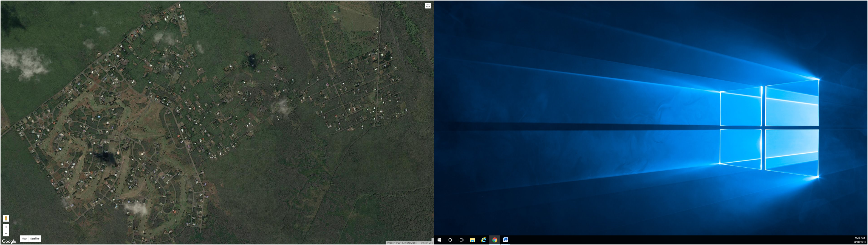Zoom out of the satellite map
This screenshot has height=245, width=868.
tap(6, 233)
